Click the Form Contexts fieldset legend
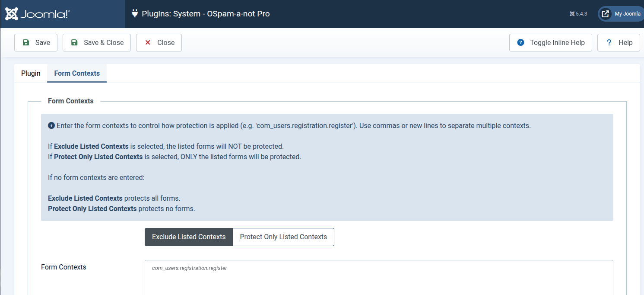 (71, 101)
